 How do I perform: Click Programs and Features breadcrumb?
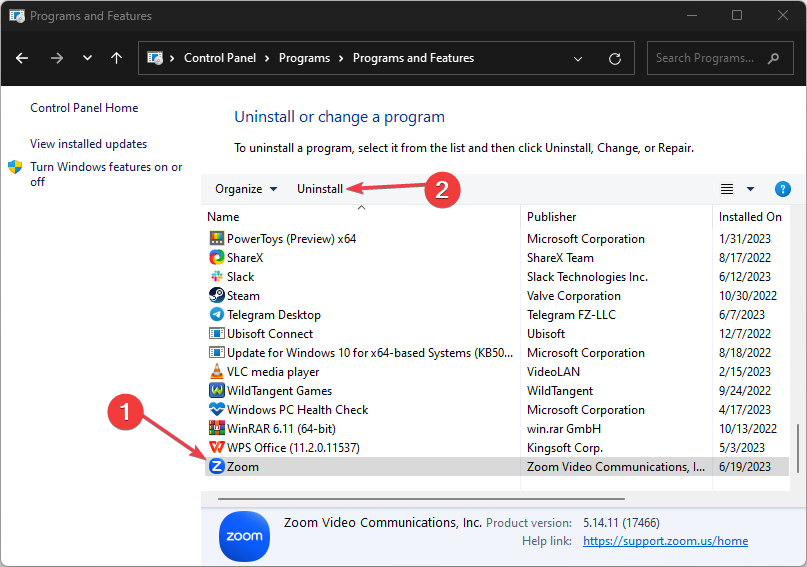pos(413,58)
